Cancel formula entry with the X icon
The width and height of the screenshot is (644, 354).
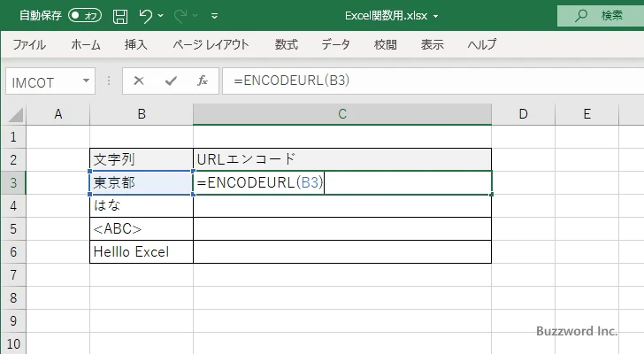[x=138, y=81]
